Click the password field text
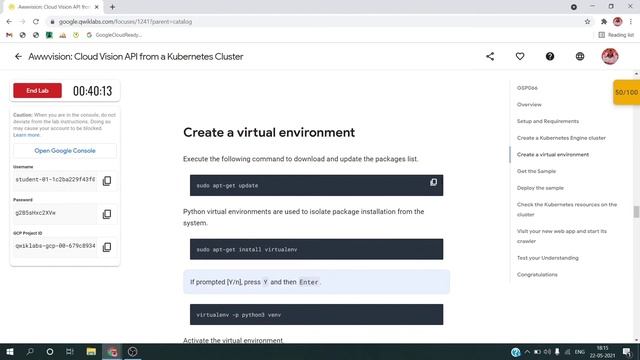640x360 pixels. (36, 213)
